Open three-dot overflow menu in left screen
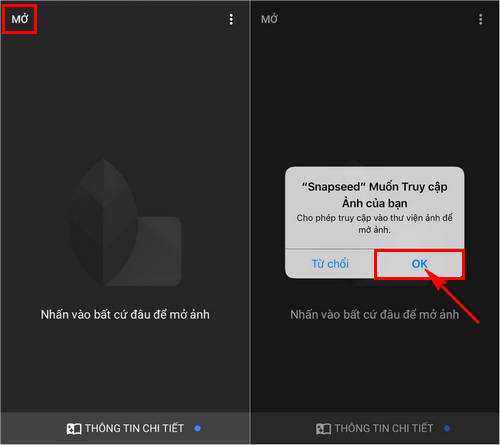 [231, 19]
